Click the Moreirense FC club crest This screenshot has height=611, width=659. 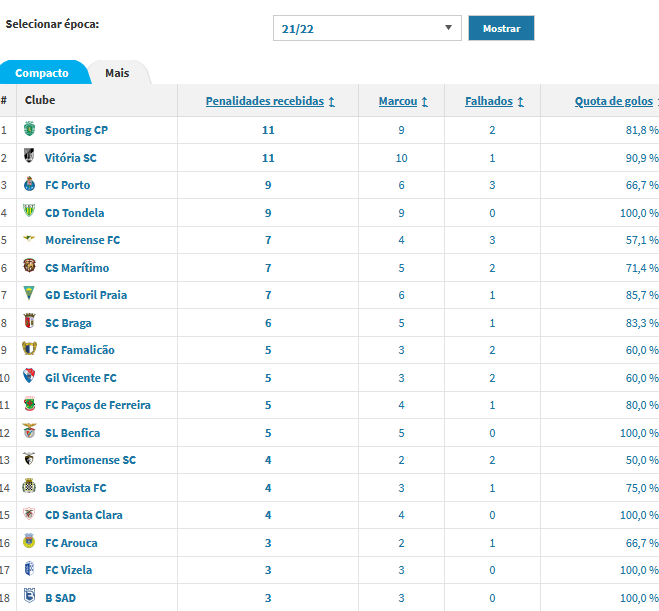point(29,239)
